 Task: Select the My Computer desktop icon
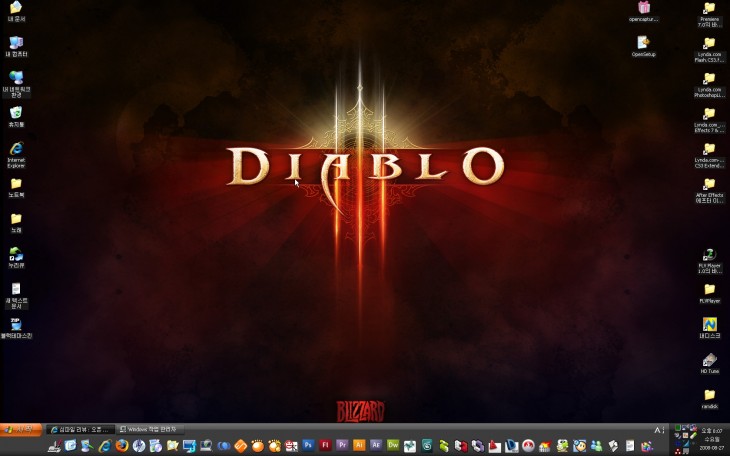16,43
